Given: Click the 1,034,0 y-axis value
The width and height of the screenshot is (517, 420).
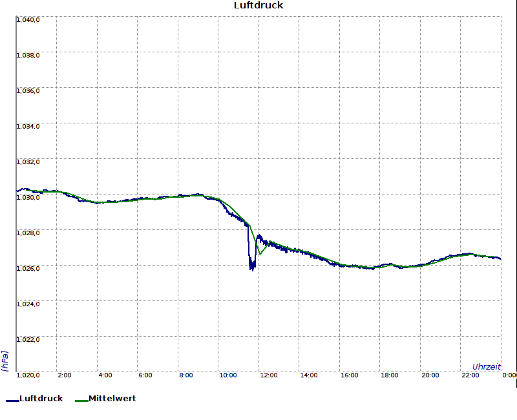Looking at the screenshot, I should (28, 127).
